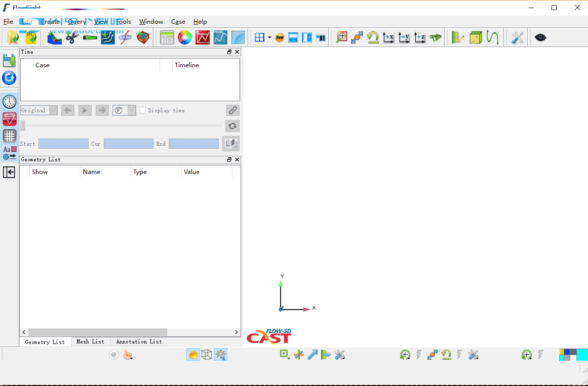
Task: Set view along +Y axis
Action: (x=404, y=37)
